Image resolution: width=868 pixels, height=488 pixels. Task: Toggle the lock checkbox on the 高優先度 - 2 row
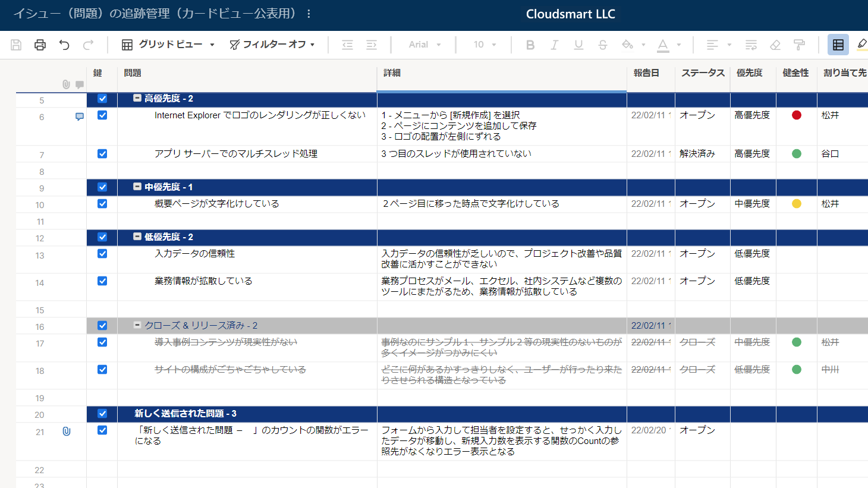click(x=102, y=99)
